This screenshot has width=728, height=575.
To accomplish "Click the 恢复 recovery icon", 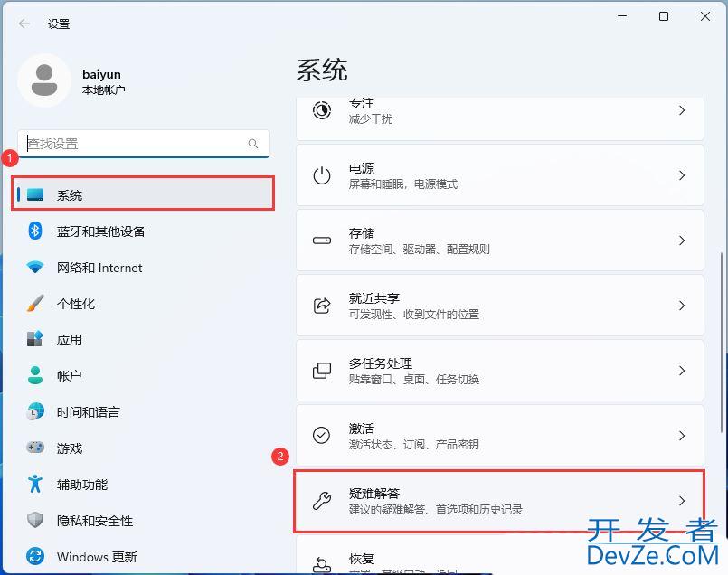I will pos(322,565).
